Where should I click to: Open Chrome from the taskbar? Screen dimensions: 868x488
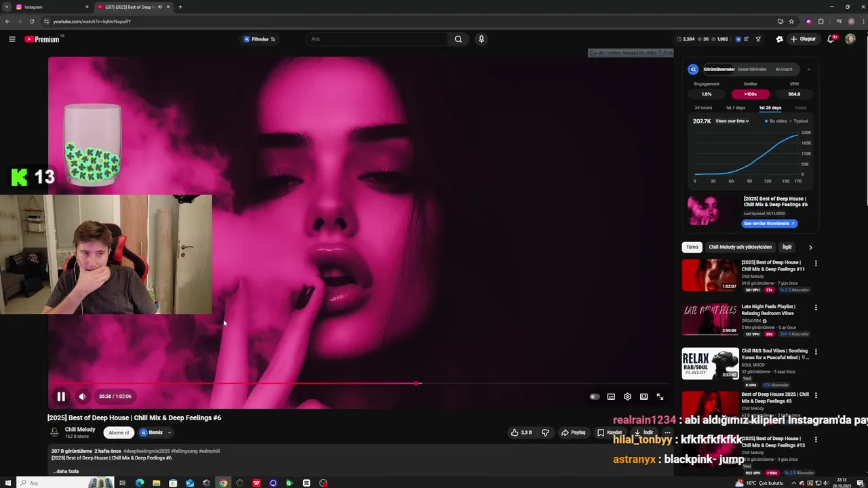(x=223, y=483)
